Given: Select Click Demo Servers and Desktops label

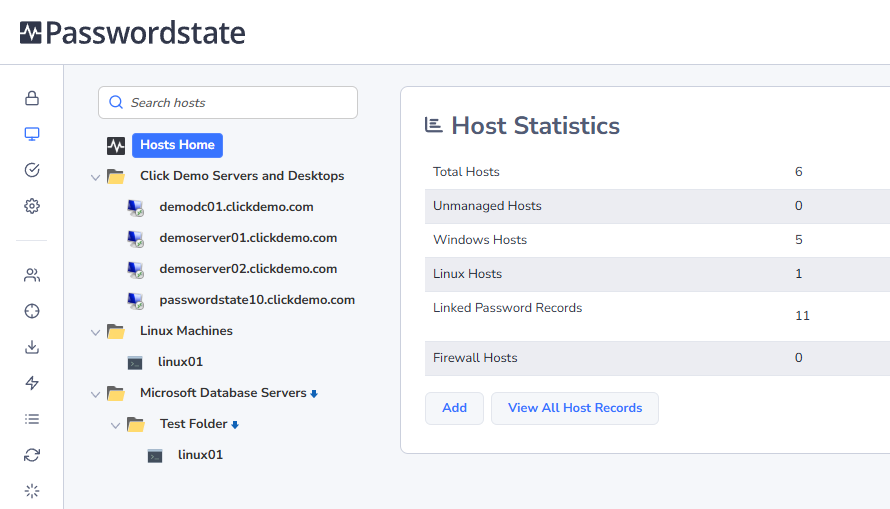Looking at the screenshot, I should 242,176.
